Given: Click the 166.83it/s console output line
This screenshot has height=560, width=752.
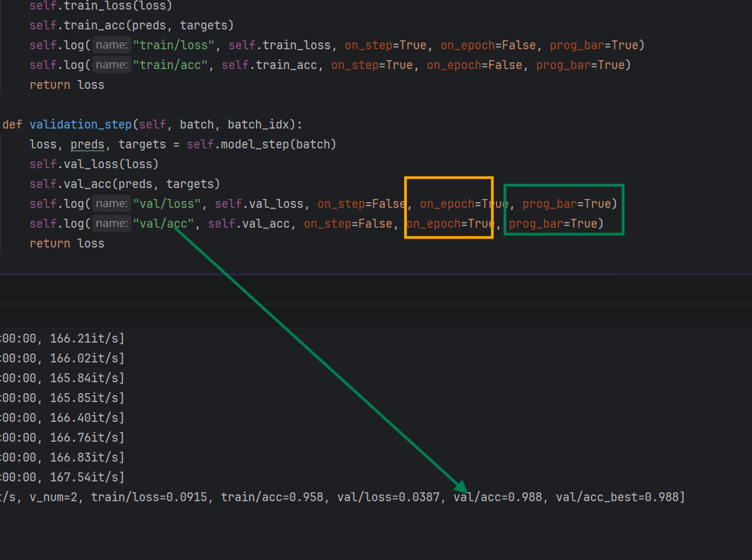Looking at the screenshot, I should (62, 457).
